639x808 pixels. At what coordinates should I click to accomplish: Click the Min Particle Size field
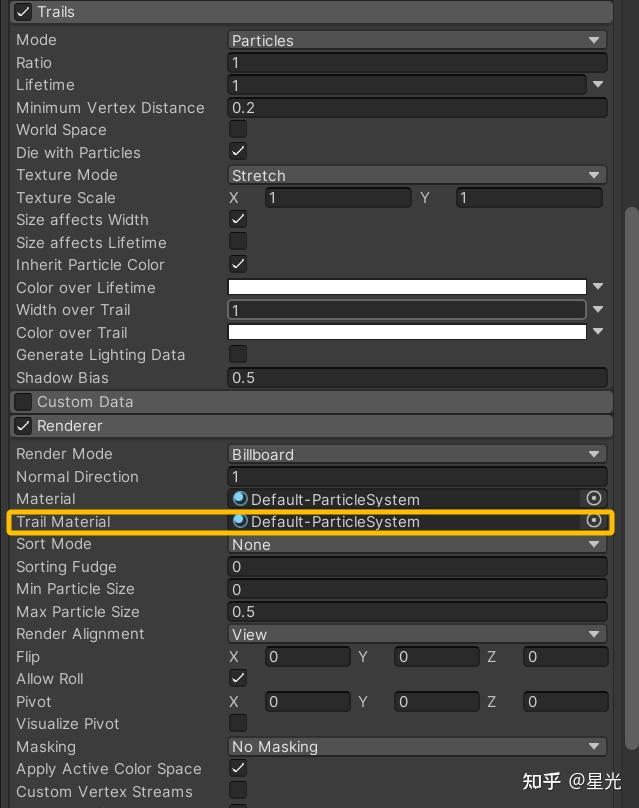click(x=417, y=589)
